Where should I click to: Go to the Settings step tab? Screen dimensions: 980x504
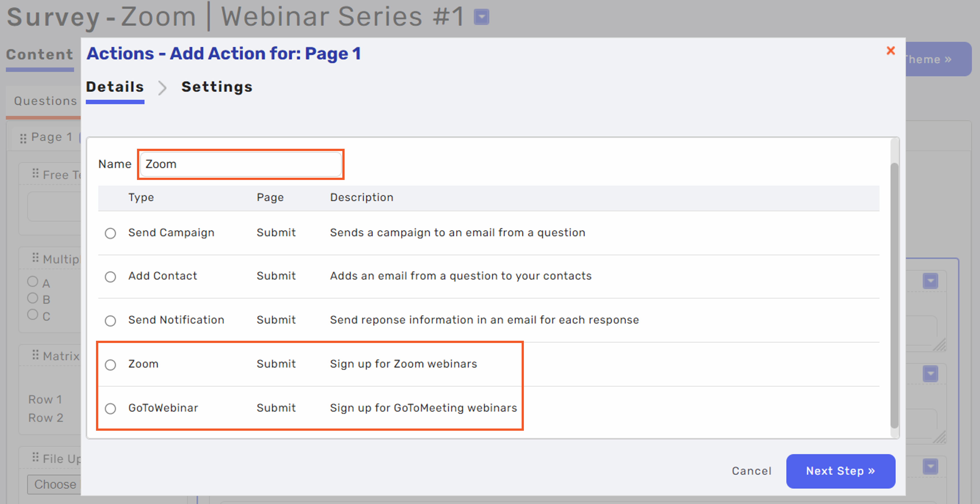point(217,87)
